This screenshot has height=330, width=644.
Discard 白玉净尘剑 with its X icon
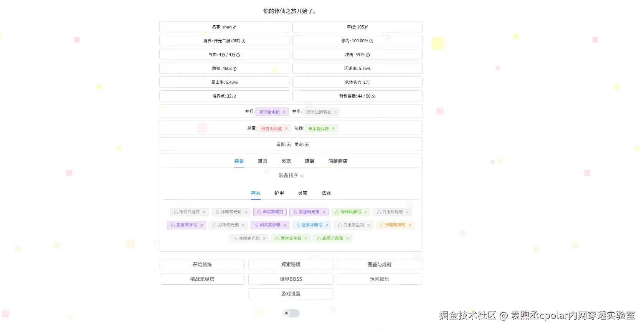point(368,225)
